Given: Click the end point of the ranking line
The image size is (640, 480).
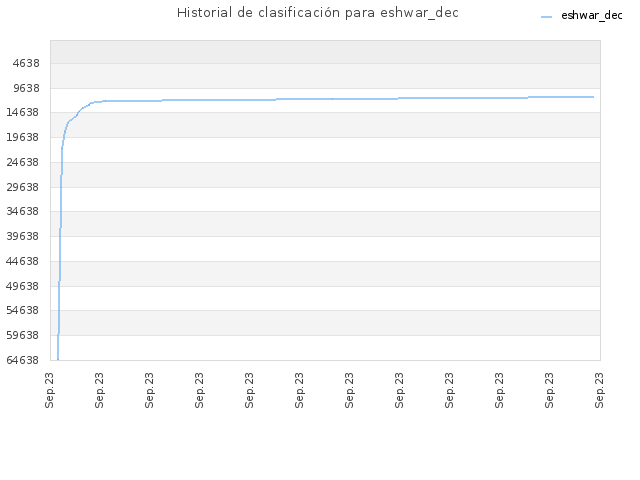Looking at the screenshot, I should coord(593,97).
